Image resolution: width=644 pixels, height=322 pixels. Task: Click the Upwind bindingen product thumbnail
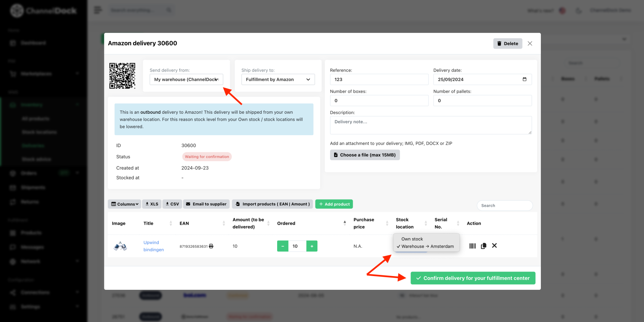pos(120,246)
